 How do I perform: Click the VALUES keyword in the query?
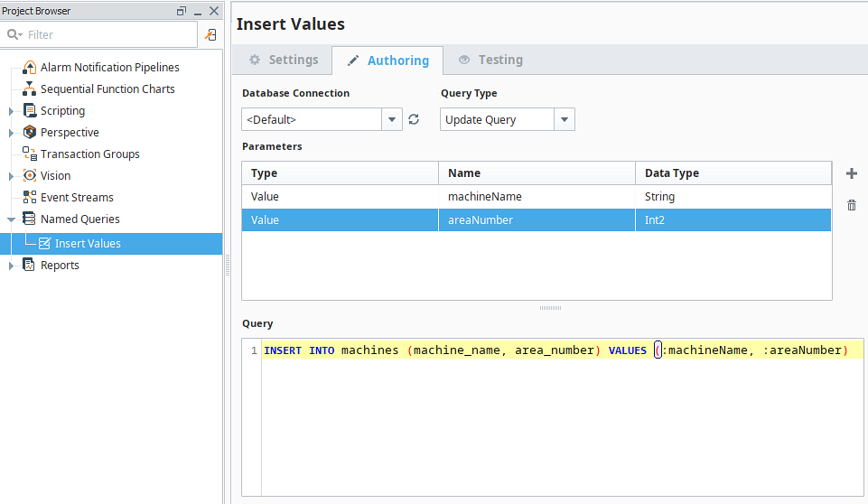627,350
